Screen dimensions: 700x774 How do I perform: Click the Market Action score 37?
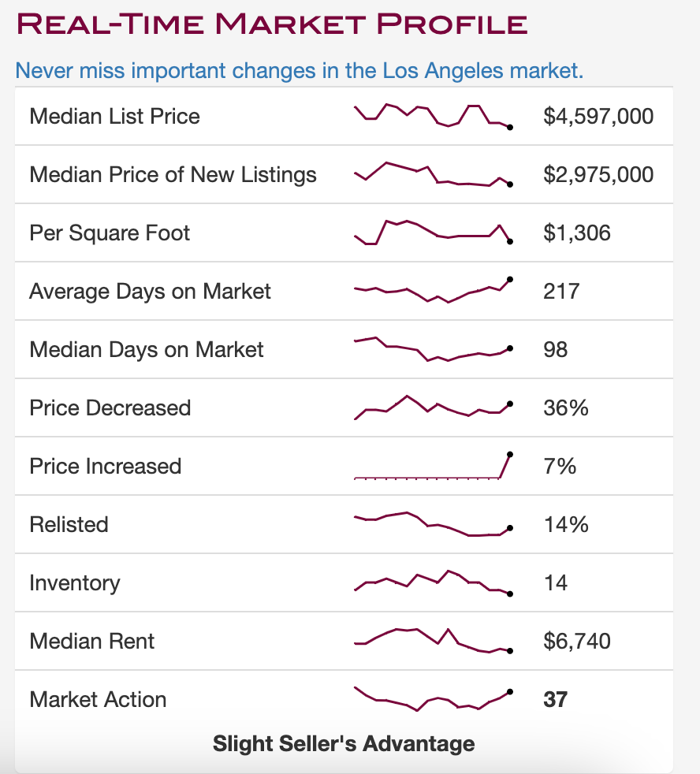click(556, 699)
